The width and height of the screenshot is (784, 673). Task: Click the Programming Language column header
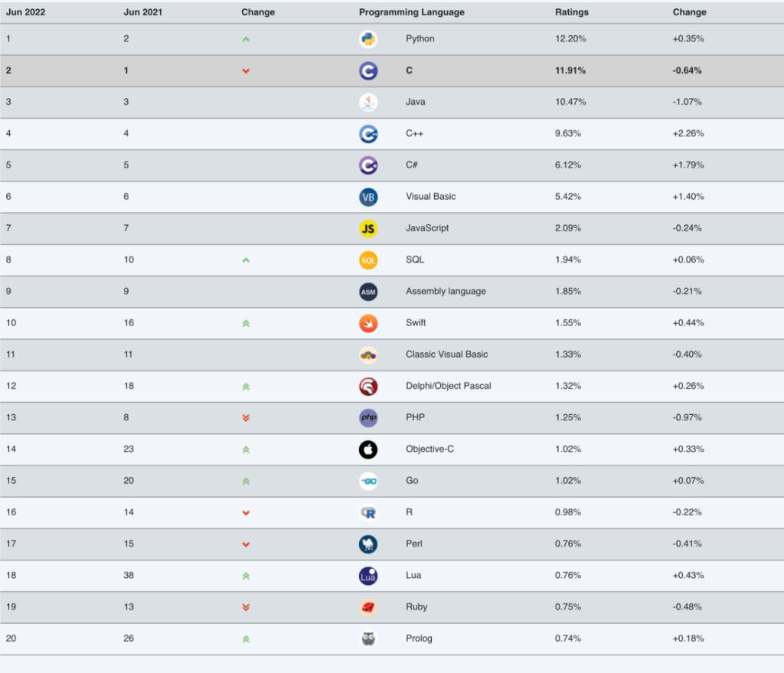coord(411,12)
